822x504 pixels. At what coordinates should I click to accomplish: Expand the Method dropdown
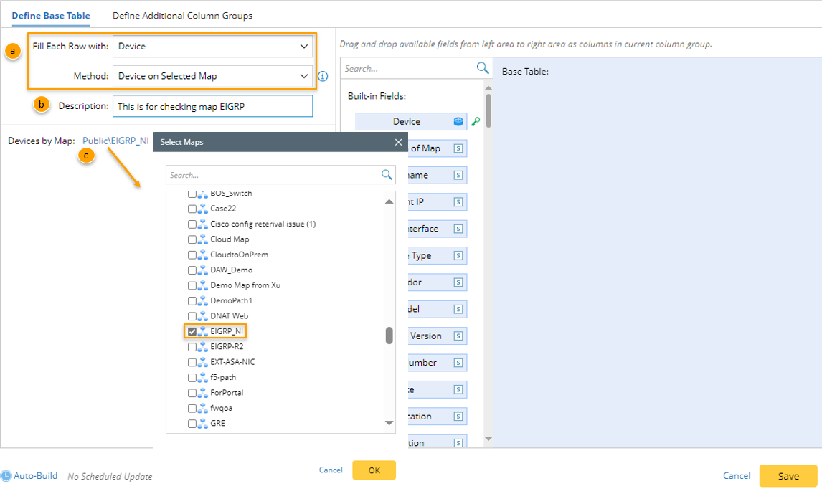212,76
